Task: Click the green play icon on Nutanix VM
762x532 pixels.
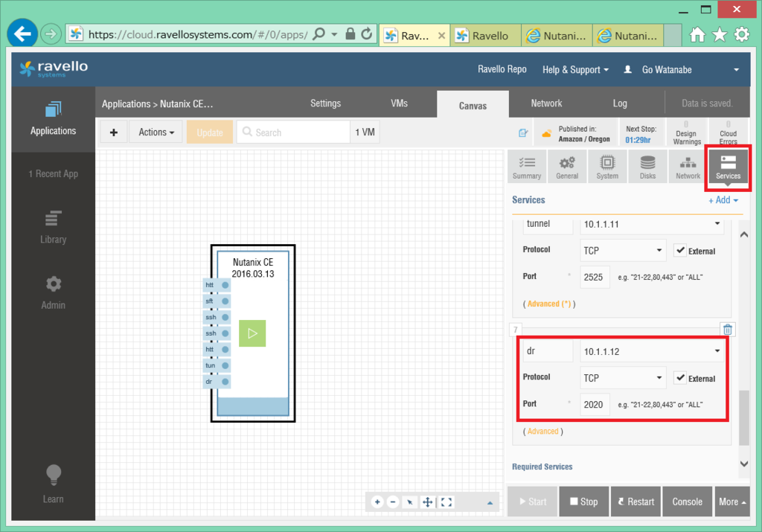Action: click(x=252, y=333)
